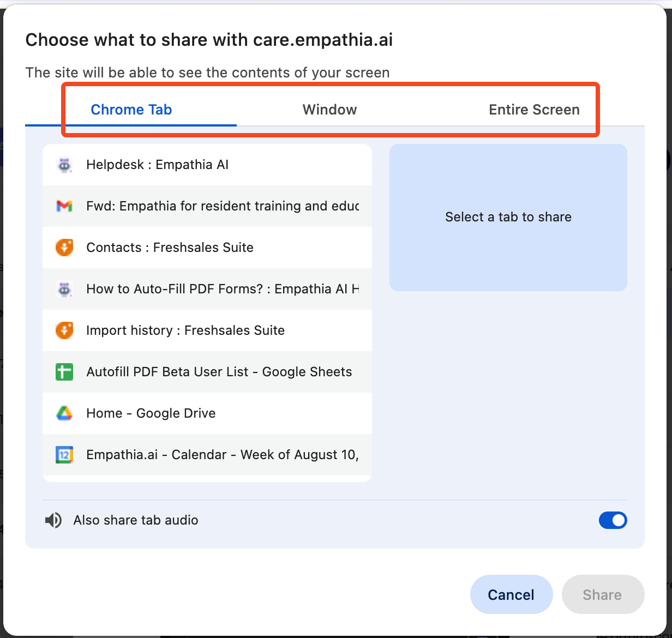
Task: Pick How to Auto-Fill PDF Forms tab
Action: click(x=207, y=289)
